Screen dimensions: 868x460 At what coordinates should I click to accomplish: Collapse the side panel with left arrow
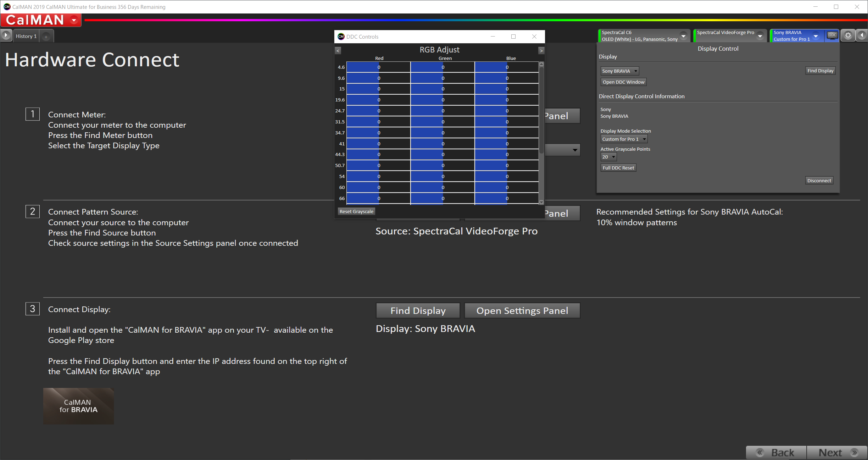pos(862,35)
